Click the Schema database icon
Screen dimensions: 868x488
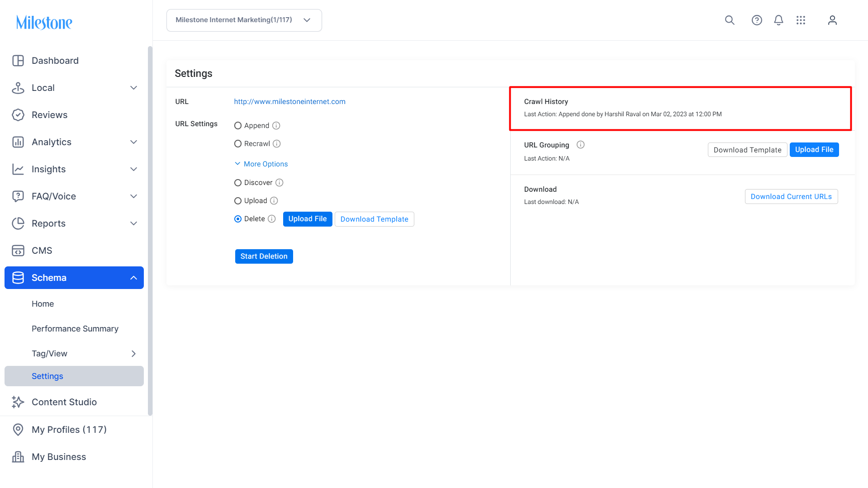(18, 278)
